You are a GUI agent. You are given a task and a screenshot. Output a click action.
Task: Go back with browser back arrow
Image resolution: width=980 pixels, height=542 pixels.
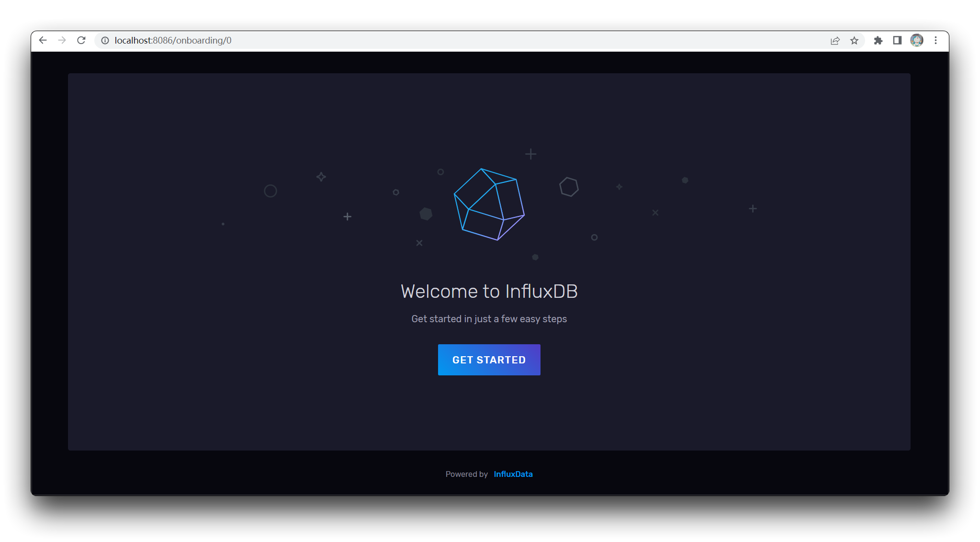tap(43, 40)
